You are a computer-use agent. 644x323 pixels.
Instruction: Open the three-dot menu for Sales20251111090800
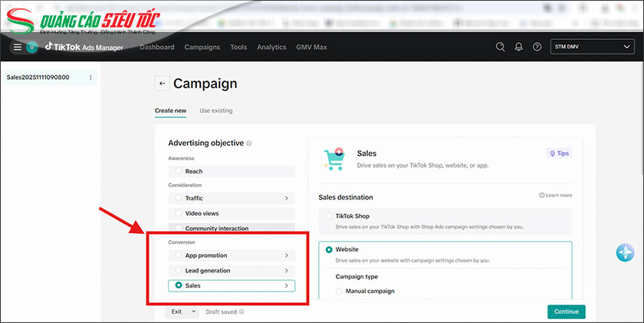pyautogui.click(x=90, y=77)
